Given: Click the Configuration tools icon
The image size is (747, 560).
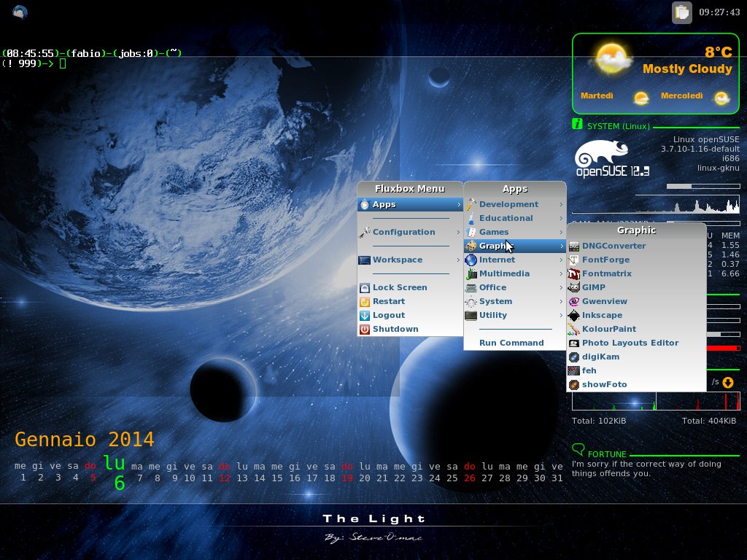Looking at the screenshot, I should tap(365, 232).
